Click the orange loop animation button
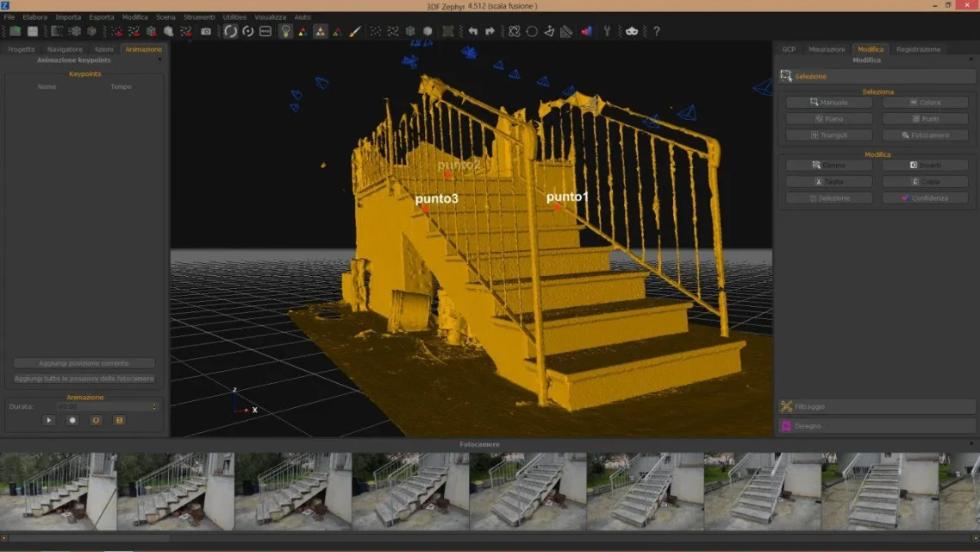980x552 pixels. (96, 421)
